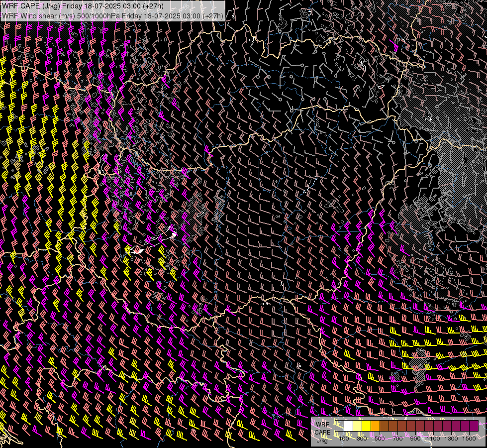The width and height of the screenshot is (487, 448).
Task: Click the '1100' legend label
Action: [433, 439]
